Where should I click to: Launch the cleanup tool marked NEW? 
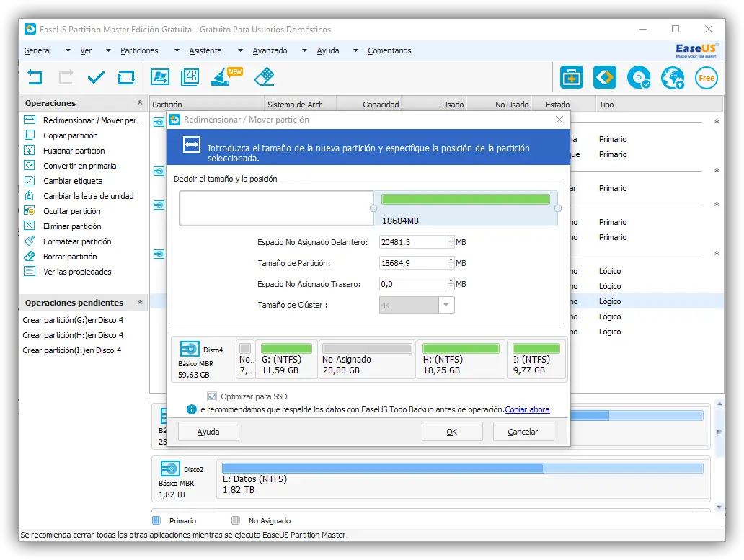(222, 77)
